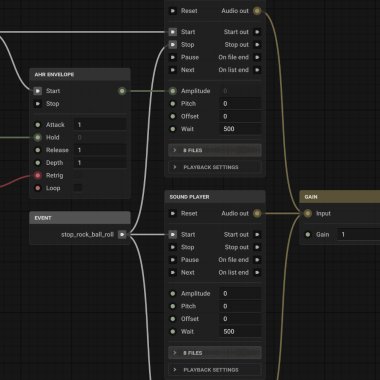The width and height of the screenshot is (380, 380).
Task: Click the Gain node Input port
Action: (x=308, y=213)
